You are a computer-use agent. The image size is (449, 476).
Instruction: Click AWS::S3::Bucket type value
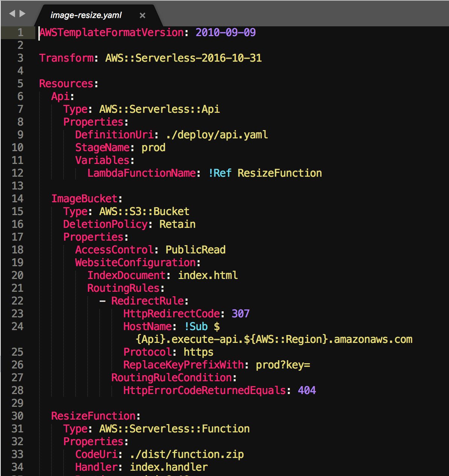pyautogui.click(x=144, y=211)
